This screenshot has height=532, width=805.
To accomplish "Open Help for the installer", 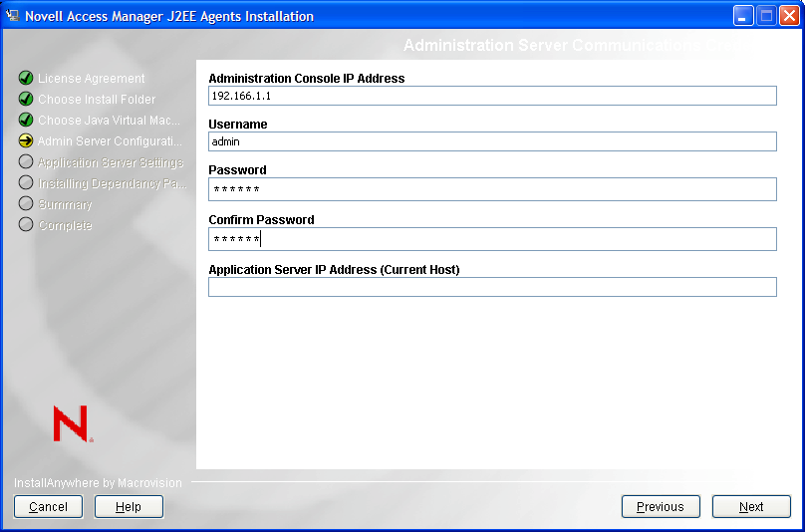I will coord(129,507).
